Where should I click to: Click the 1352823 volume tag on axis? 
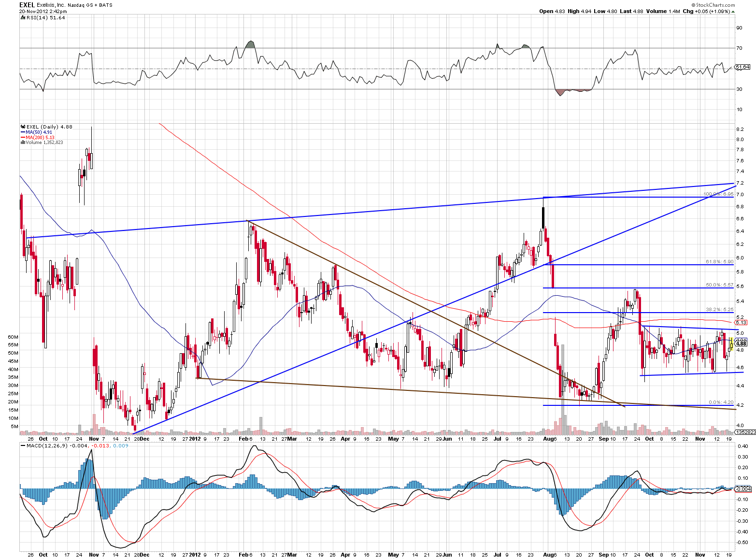(x=745, y=432)
